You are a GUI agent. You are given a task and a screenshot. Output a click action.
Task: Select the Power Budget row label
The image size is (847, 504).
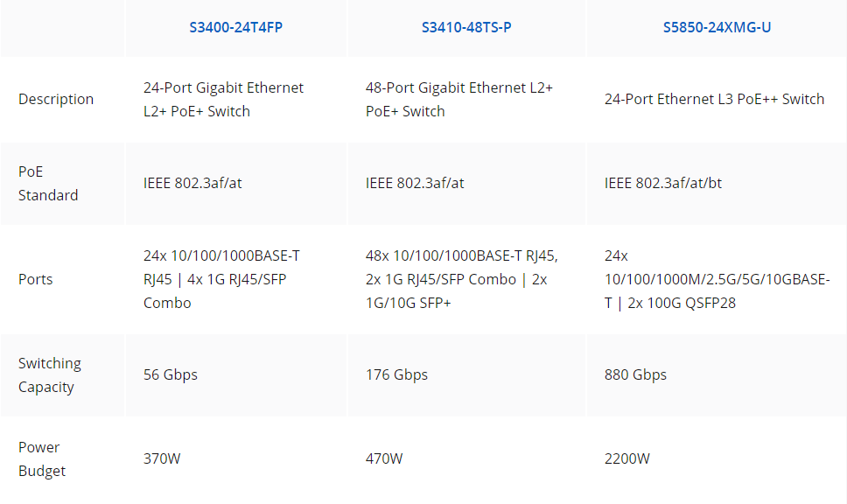42,459
